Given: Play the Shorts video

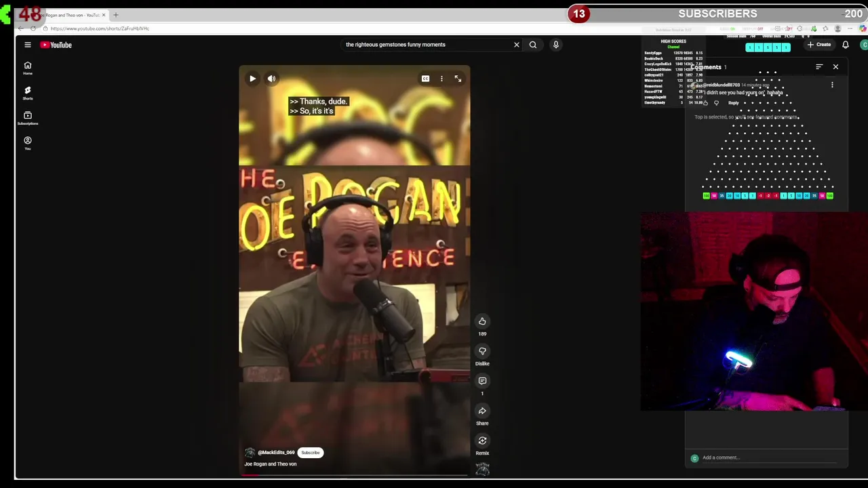Looking at the screenshot, I should coord(252,79).
